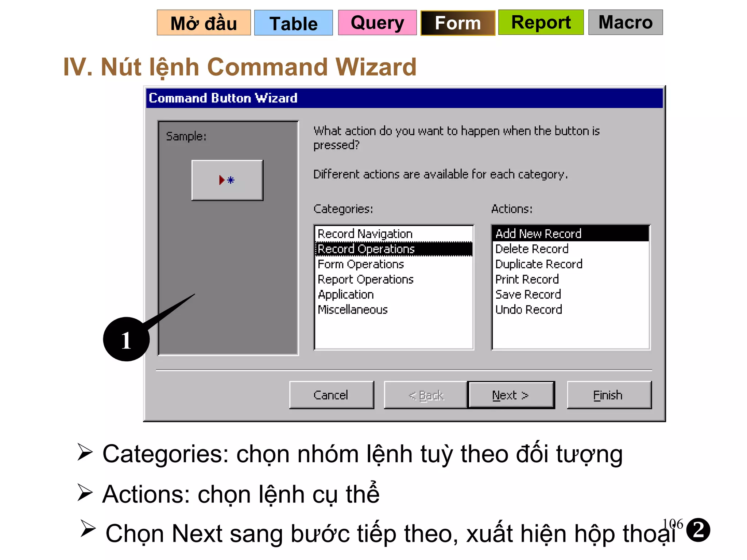Proceed with the Next button
Viewport: 747px width, 560px height.
(x=511, y=395)
